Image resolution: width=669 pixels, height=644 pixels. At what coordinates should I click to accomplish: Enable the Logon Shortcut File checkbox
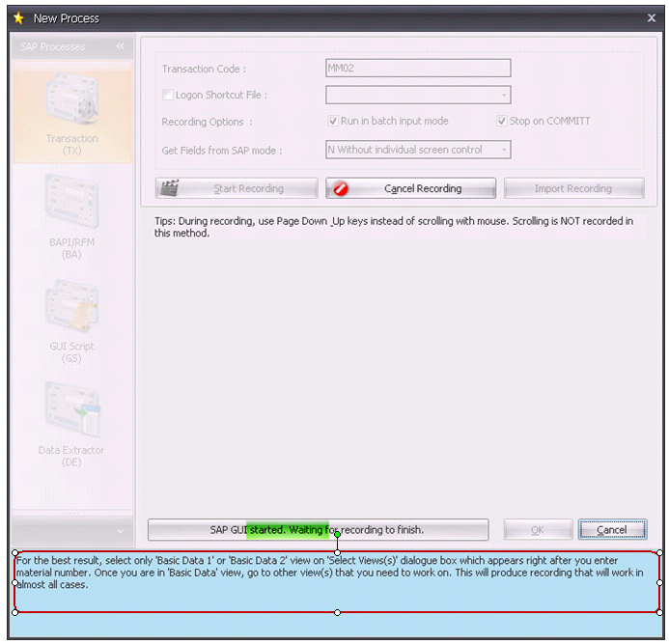[x=168, y=96]
